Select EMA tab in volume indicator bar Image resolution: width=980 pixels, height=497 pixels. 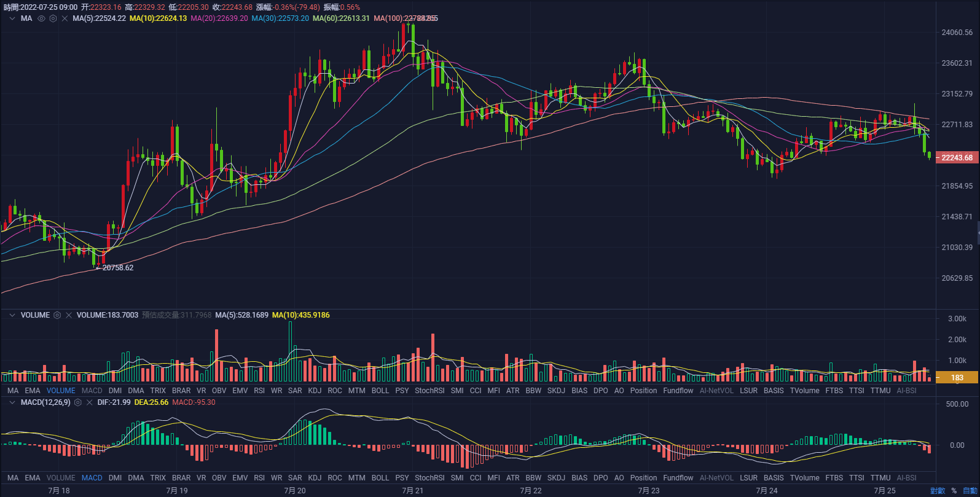33,391
